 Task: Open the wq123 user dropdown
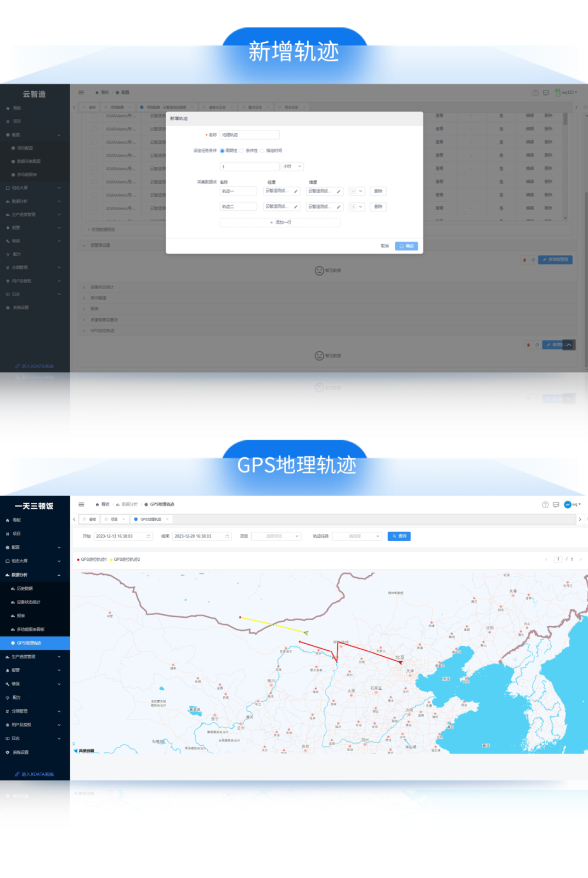tap(566, 92)
